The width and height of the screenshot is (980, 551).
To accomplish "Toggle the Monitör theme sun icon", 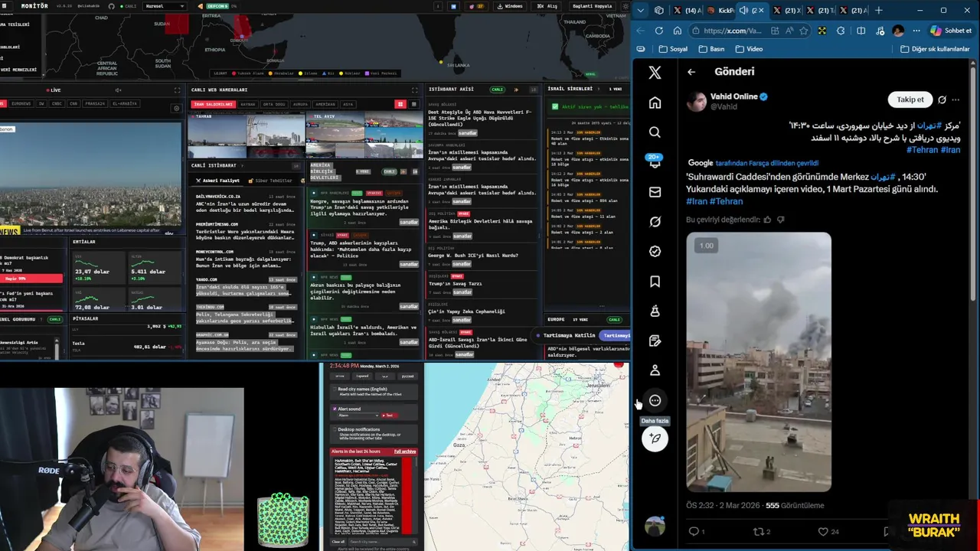I will point(626,6).
